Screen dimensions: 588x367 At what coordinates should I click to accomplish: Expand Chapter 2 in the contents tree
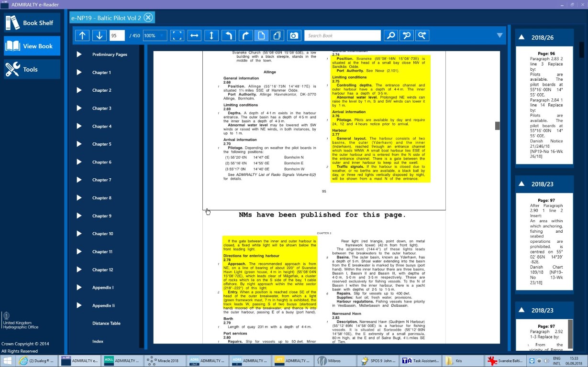pos(79,90)
